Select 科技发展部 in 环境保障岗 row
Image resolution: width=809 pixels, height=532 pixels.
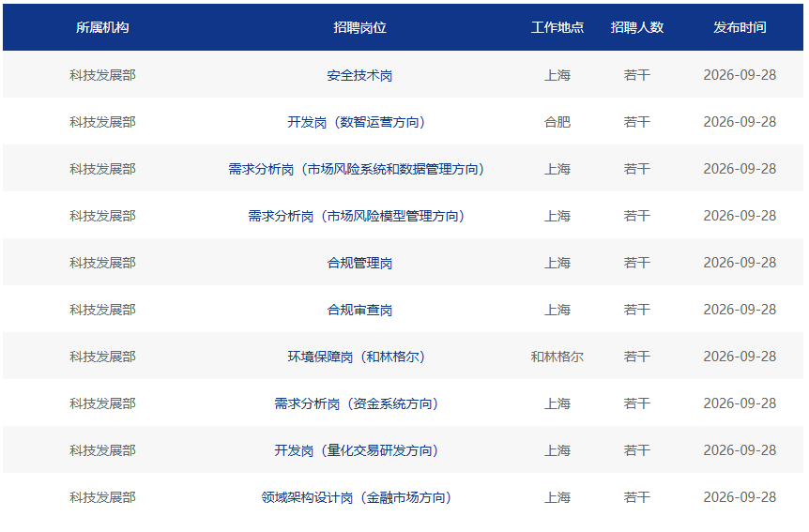[x=102, y=357]
